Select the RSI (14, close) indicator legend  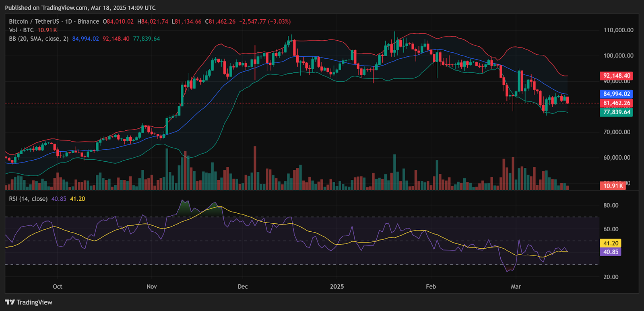(28, 199)
